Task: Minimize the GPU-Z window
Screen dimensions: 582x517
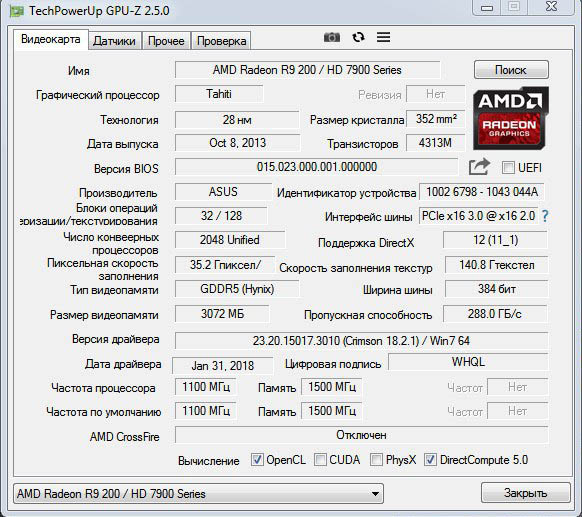Action: [x=487, y=7]
